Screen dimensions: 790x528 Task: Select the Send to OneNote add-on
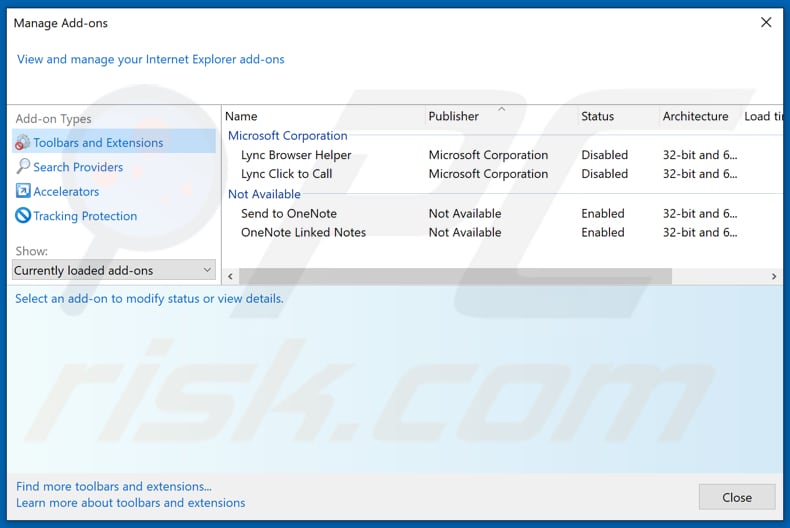point(289,214)
